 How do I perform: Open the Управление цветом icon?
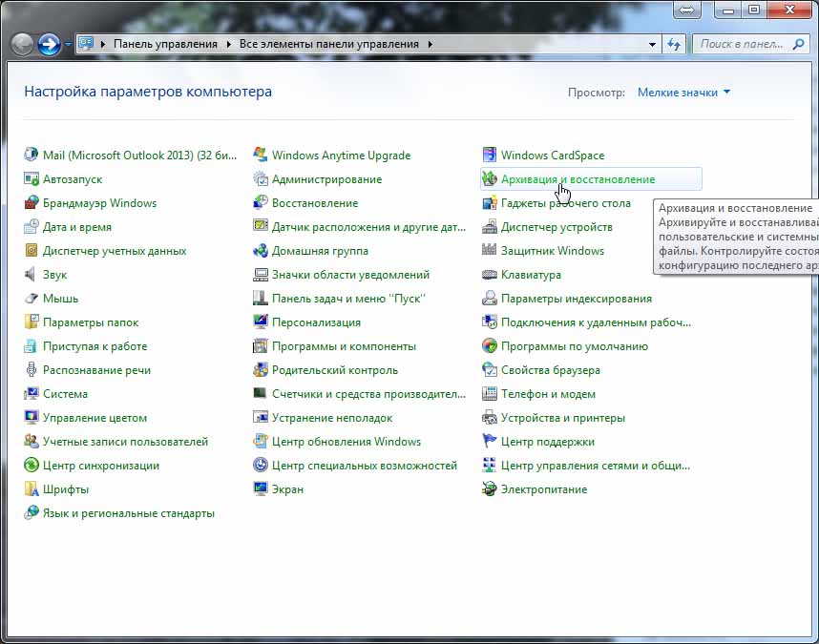31,418
